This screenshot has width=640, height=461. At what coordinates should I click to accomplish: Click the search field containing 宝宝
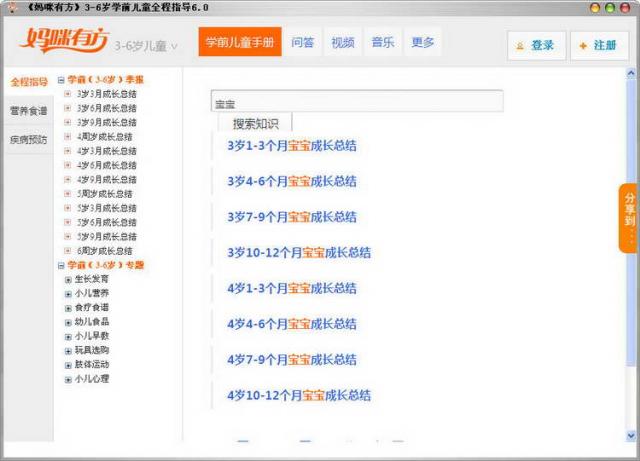coord(357,101)
